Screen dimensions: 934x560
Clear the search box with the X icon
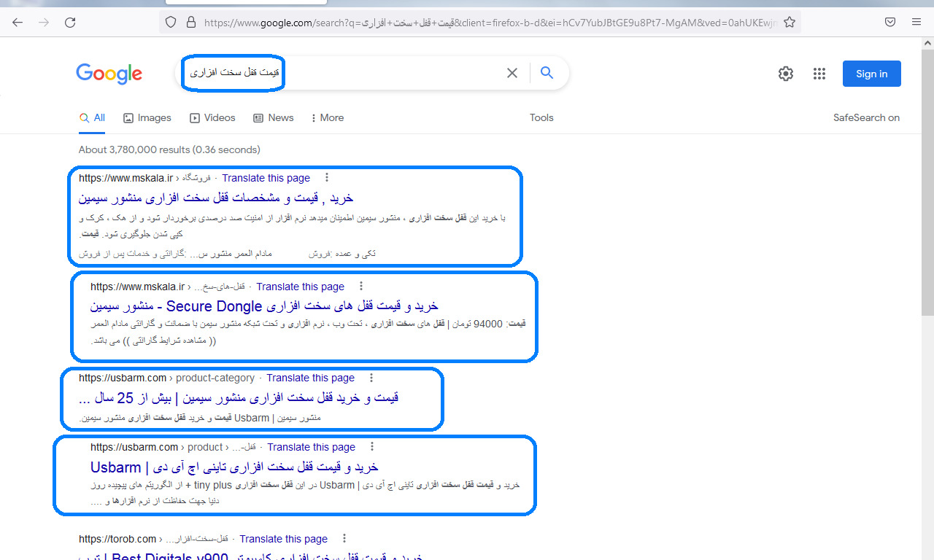[512, 73]
